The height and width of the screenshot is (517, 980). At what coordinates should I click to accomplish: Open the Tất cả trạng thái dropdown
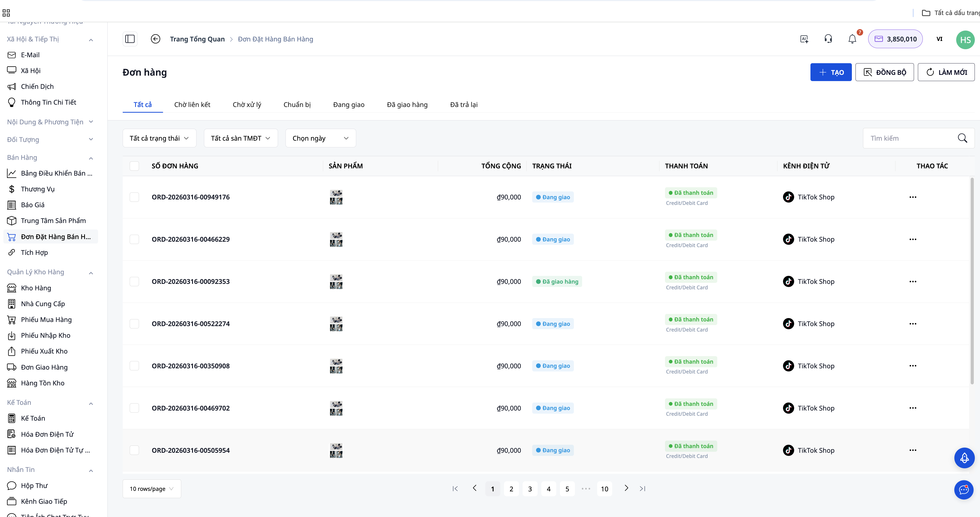pos(159,138)
